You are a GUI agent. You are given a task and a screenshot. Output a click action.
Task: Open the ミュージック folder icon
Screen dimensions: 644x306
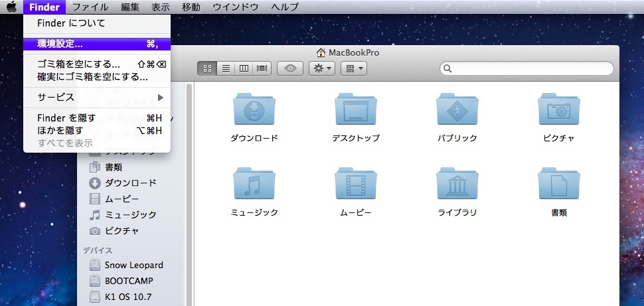click(x=254, y=185)
